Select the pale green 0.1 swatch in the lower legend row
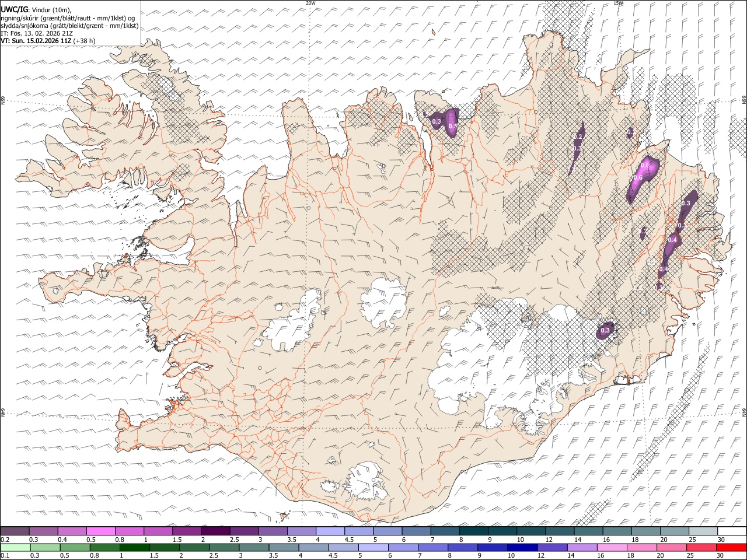The height and width of the screenshot is (560, 747). 15,547
